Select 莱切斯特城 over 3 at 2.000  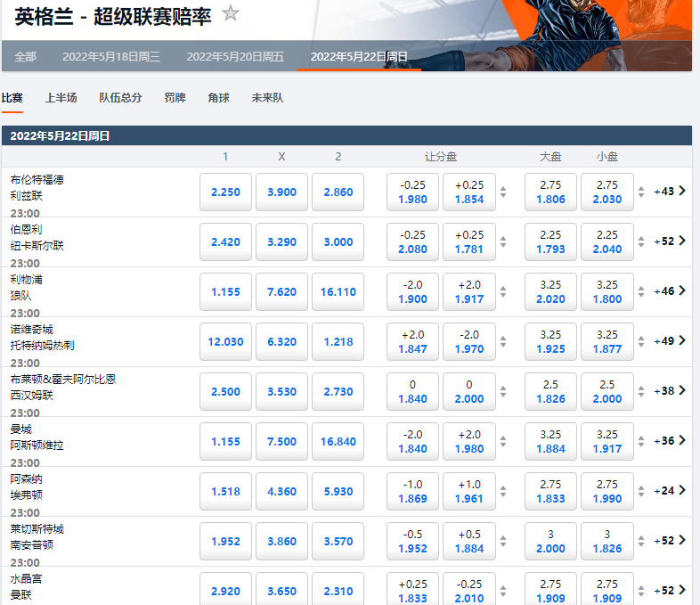(550, 542)
